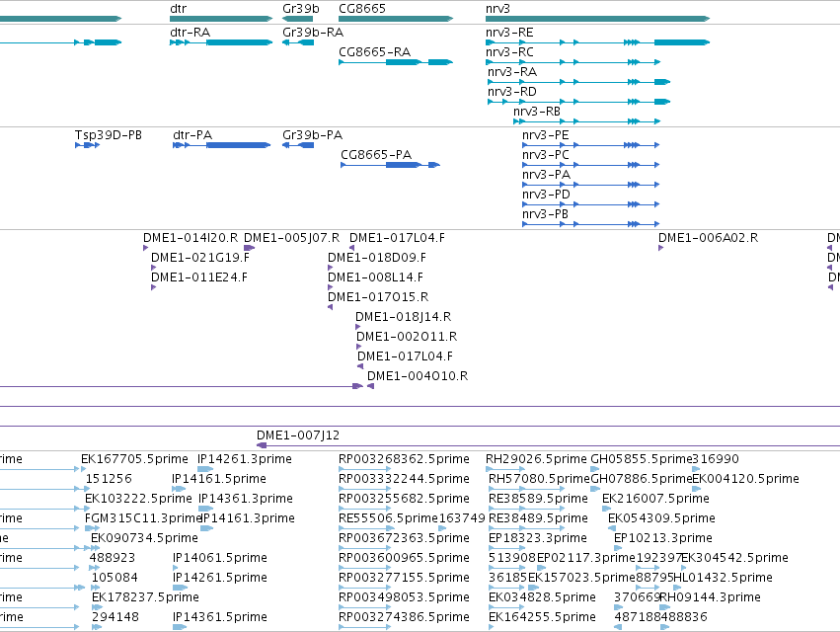Select the nrv3-RA transcript label

[x=512, y=72]
